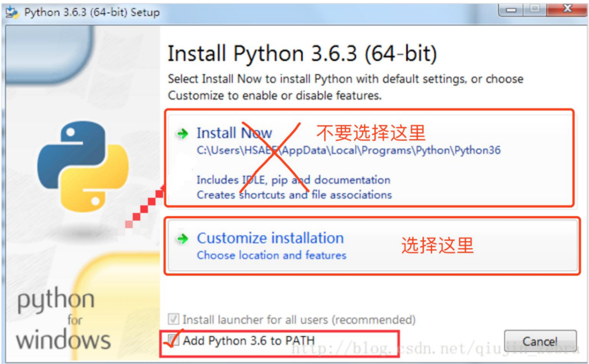Click the text Includes IDLE, pip and documentation
The height and width of the screenshot is (364, 589).
point(293,180)
